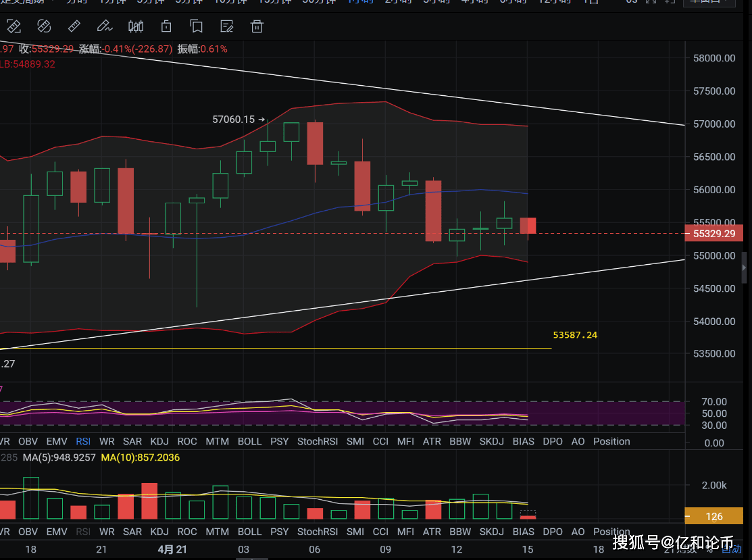The width and height of the screenshot is (752, 560).
Task: Click the lock drawings icon
Action: click(x=166, y=27)
